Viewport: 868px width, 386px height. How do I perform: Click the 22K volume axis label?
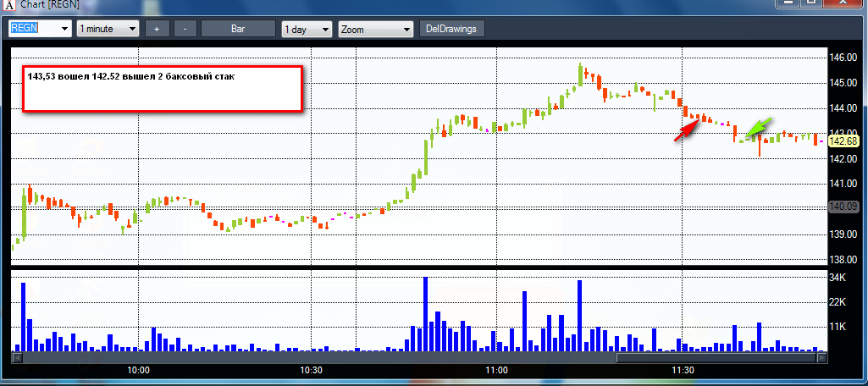point(838,302)
